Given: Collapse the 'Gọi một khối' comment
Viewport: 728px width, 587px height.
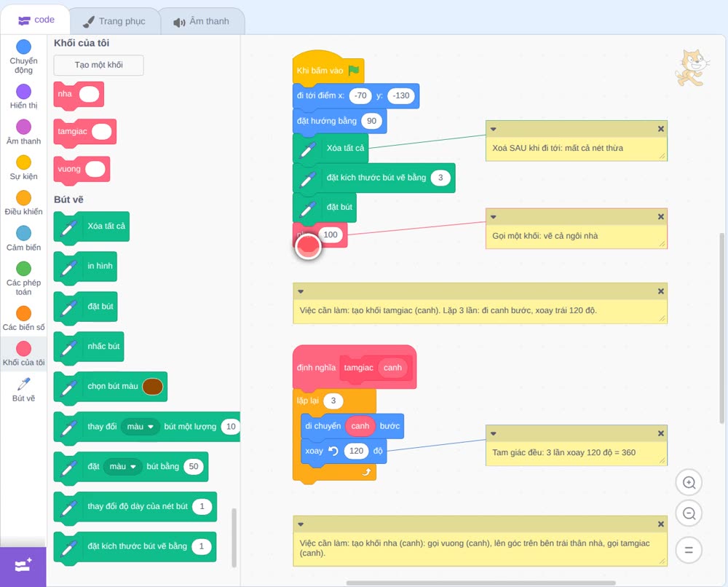Looking at the screenshot, I should click(x=494, y=217).
